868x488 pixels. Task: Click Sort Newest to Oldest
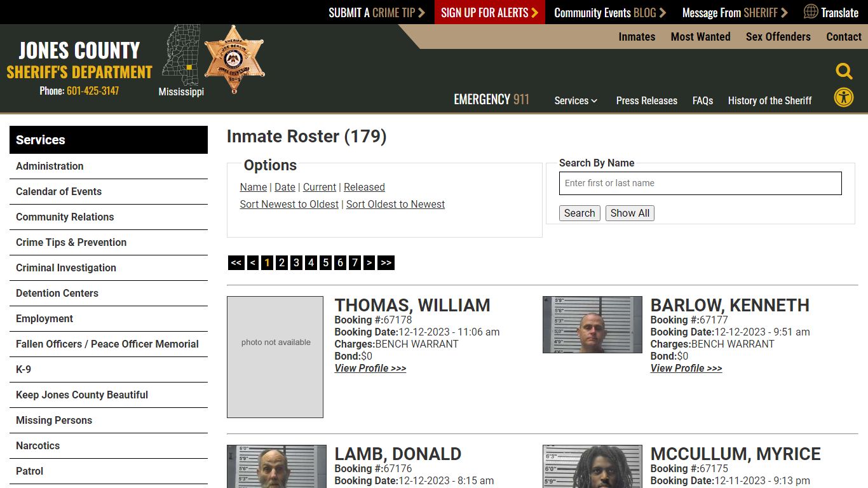(x=289, y=204)
